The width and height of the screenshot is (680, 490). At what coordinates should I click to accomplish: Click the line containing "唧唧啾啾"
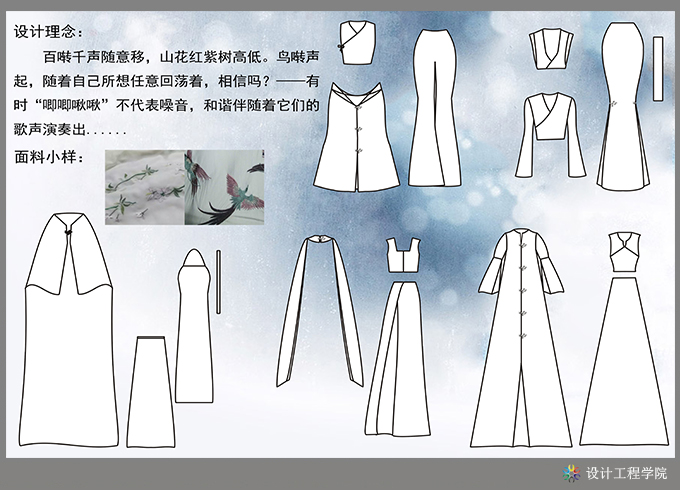point(167,105)
